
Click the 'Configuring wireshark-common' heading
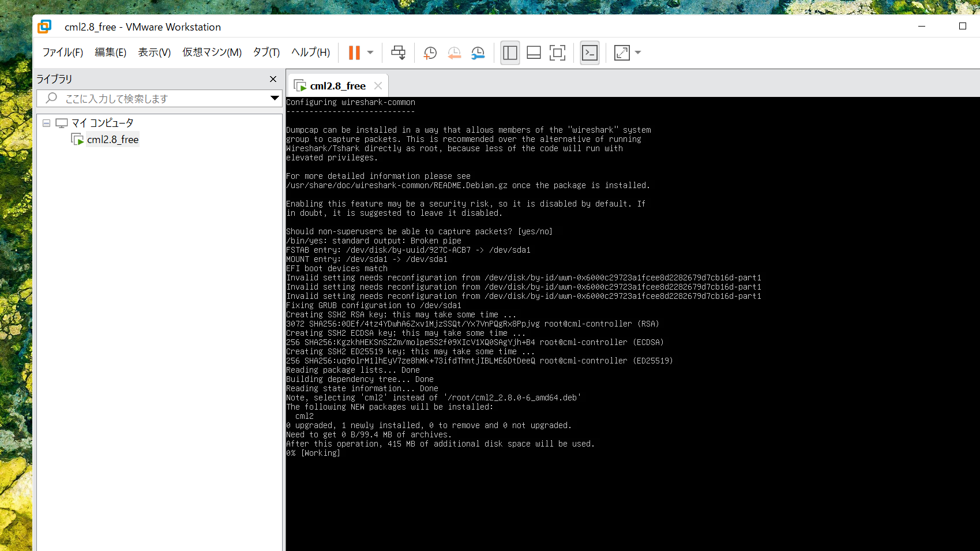click(x=351, y=102)
